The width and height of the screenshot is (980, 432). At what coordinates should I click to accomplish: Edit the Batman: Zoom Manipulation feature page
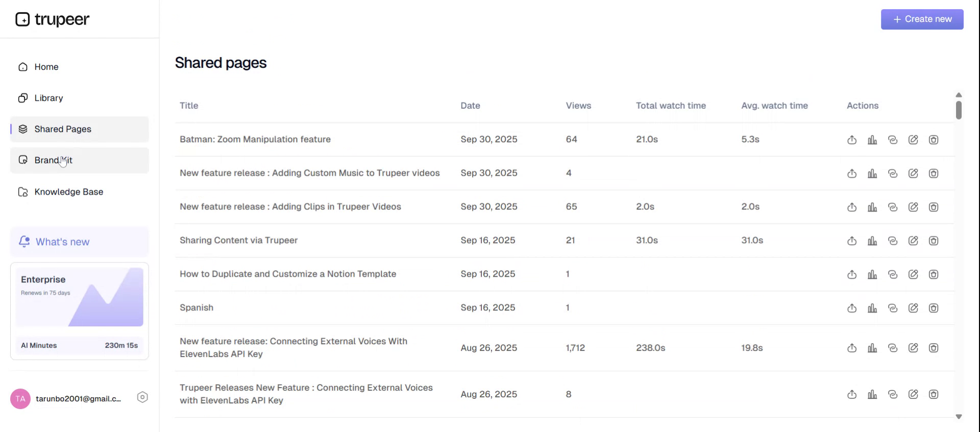click(913, 140)
